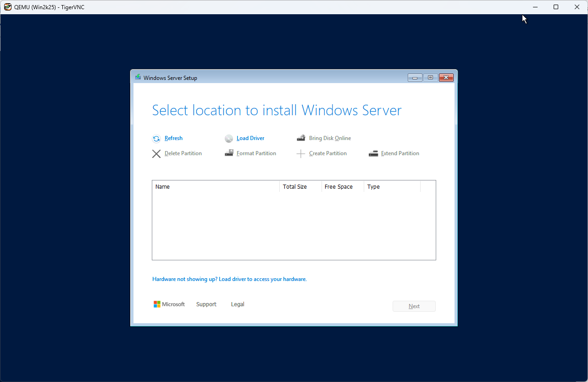The height and width of the screenshot is (382, 588).
Task: Click the Windows Server Setup title icon
Action: pos(138,78)
